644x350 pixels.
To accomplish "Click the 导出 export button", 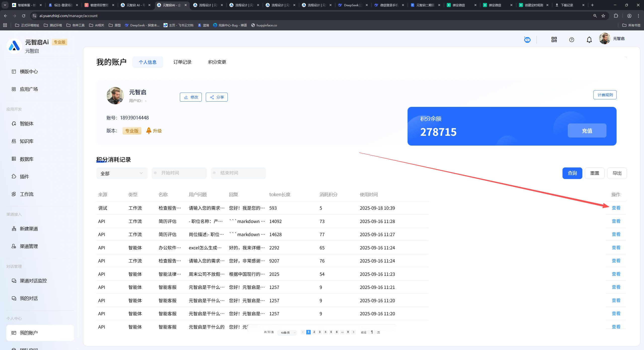I will [x=617, y=173].
